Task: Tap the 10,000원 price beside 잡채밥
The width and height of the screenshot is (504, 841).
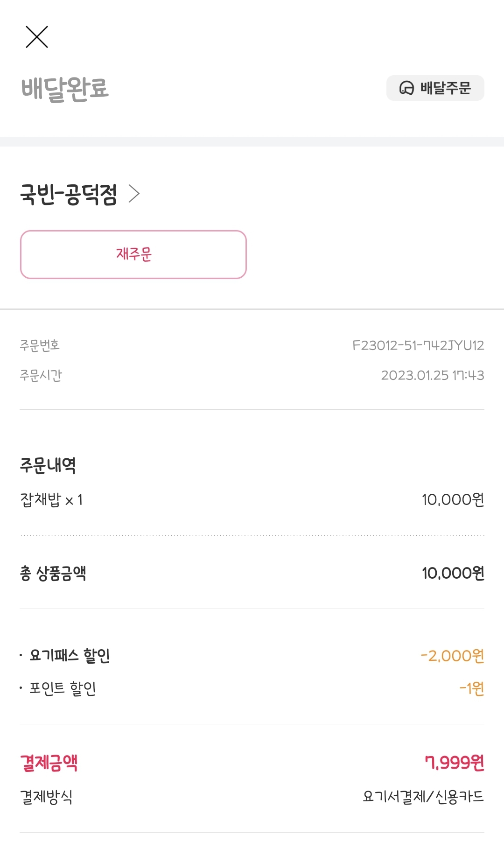Action: point(453,500)
